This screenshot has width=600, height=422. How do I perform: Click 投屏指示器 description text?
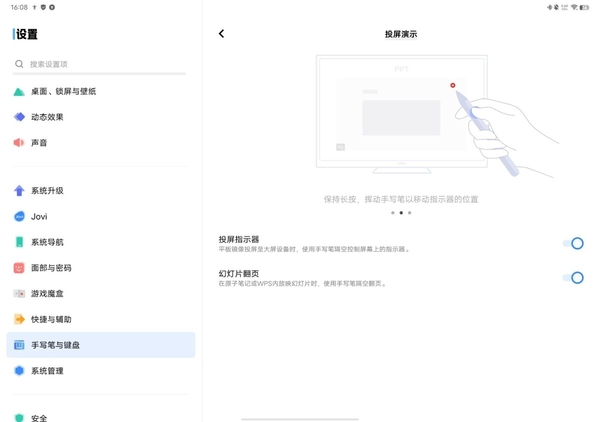click(x=314, y=249)
